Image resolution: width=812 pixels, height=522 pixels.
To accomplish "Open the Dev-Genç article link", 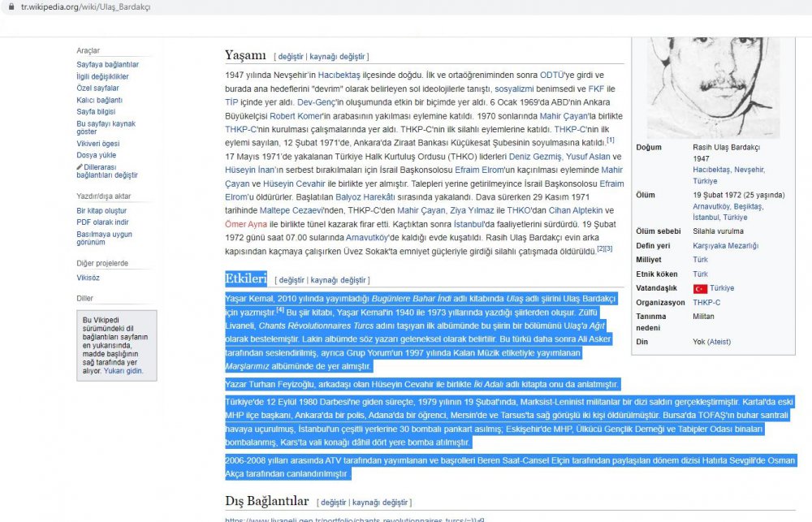I will (x=317, y=102).
